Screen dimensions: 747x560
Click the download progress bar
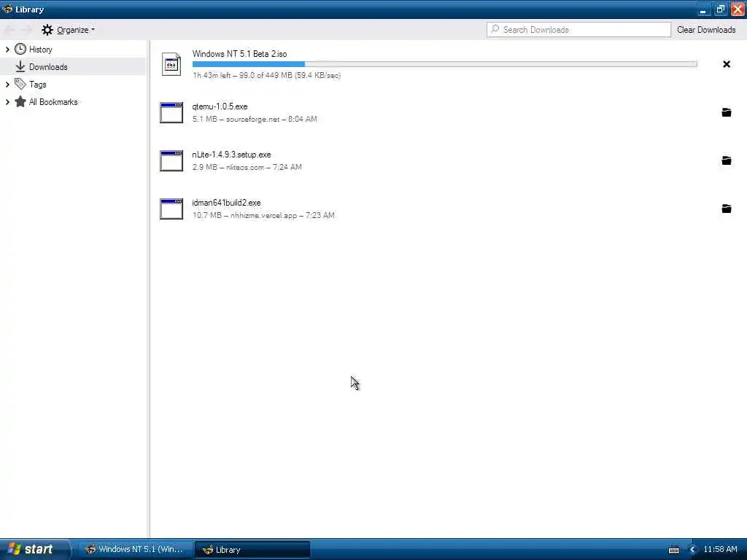point(444,64)
